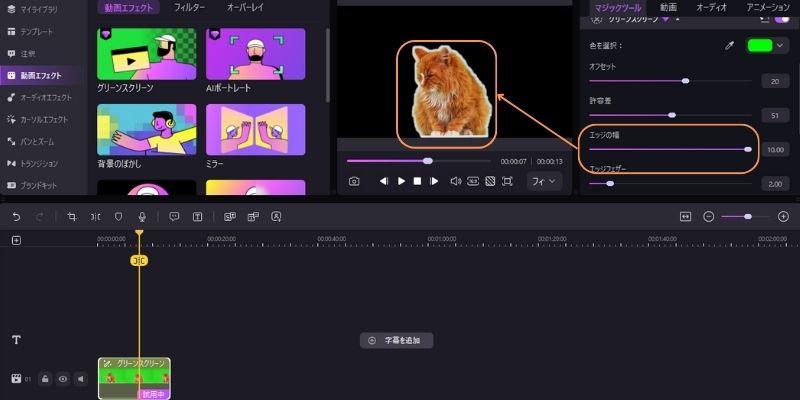Switch to the マジックツール properties tab
The width and height of the screenshot is (800, 400).
[618, 8]
